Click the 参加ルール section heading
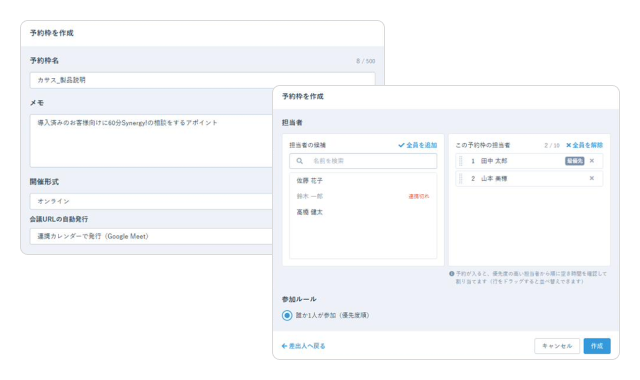Viewport: 640px width, 380px height. point(299,299)
